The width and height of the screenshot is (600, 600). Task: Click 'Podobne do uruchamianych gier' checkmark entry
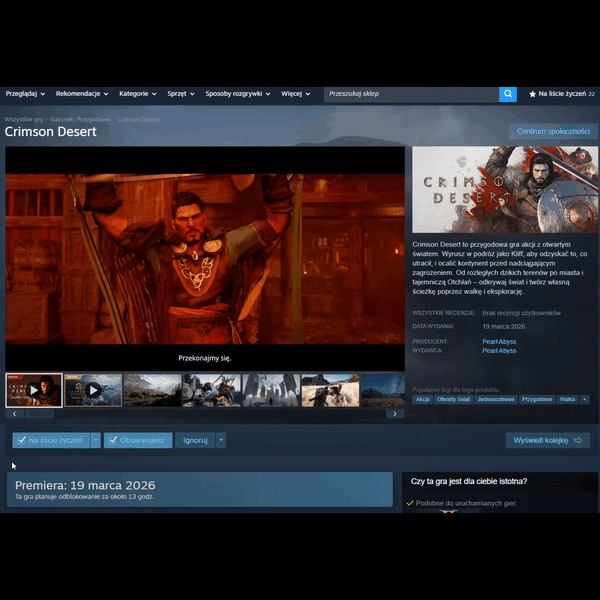pyautogui.click(x=462, y=503)
